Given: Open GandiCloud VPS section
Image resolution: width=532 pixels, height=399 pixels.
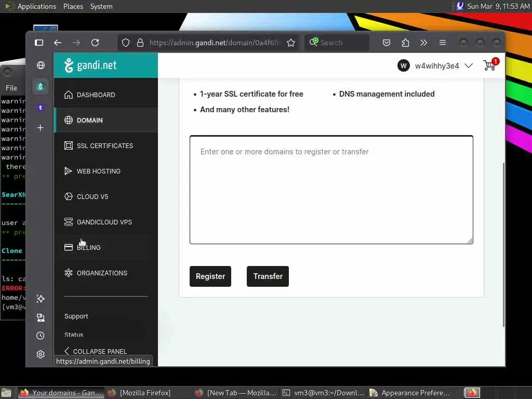Looking at the screenshot, I should (x=106, y=222).
